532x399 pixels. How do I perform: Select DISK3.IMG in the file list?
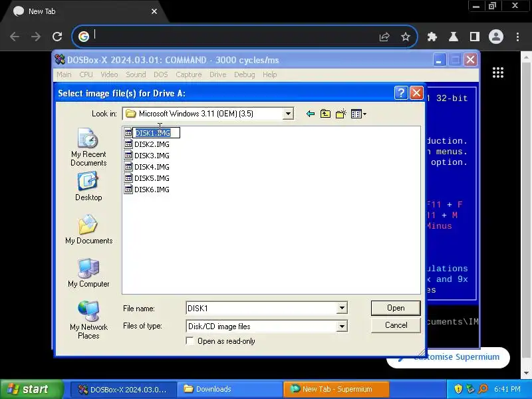[147, 156]
